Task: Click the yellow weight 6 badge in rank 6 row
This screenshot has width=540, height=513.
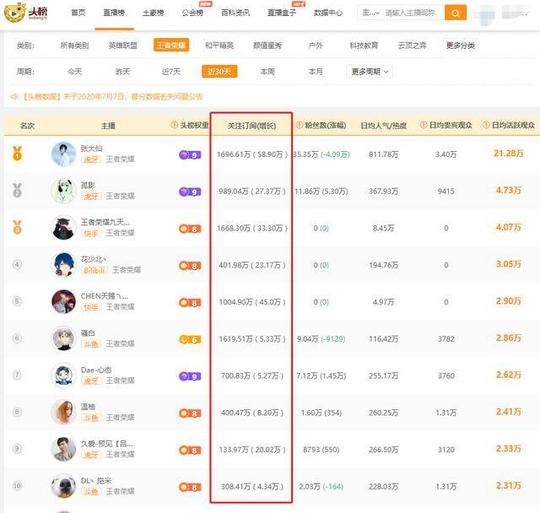Action: pos(190,340)
